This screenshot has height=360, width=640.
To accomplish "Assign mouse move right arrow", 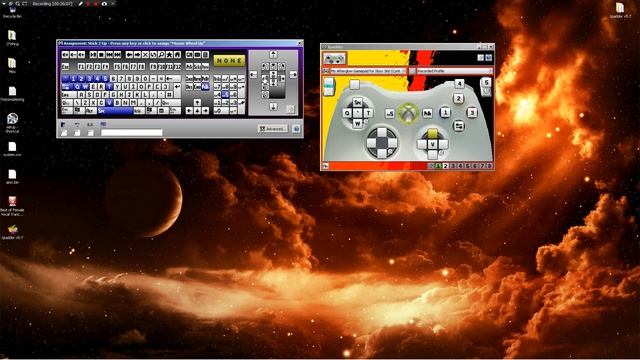I will tap(293, 75).
